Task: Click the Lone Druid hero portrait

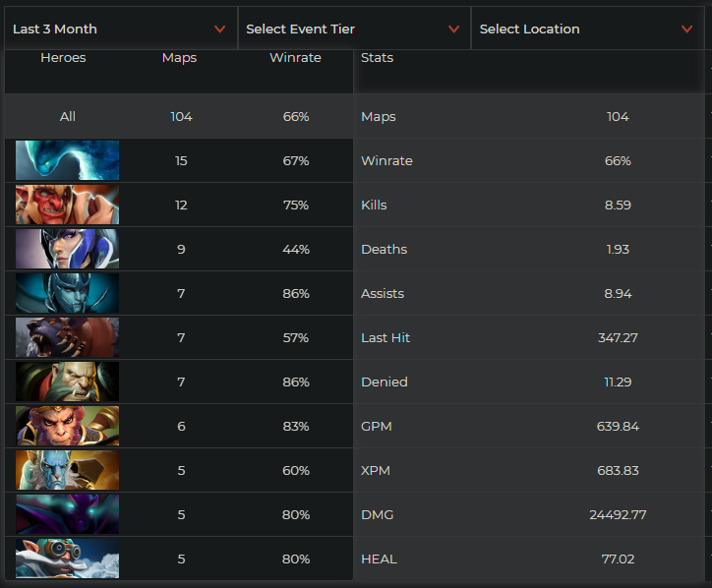Action: pos(67,382)
